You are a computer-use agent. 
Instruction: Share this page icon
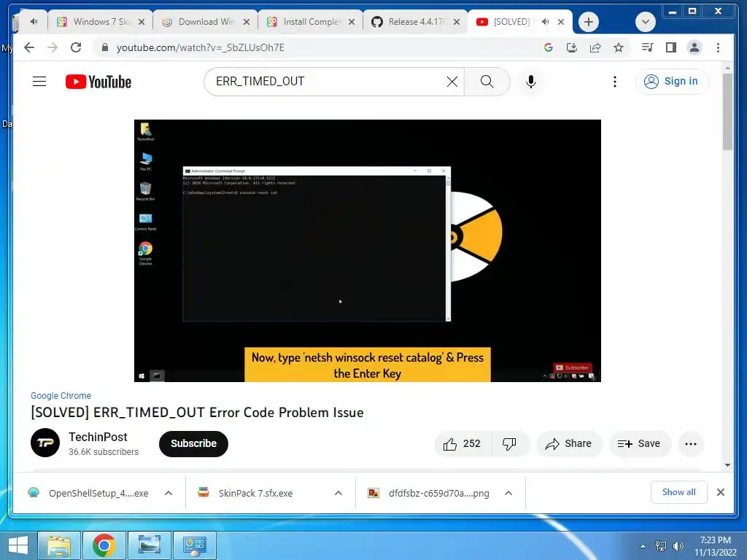[595, 47]
